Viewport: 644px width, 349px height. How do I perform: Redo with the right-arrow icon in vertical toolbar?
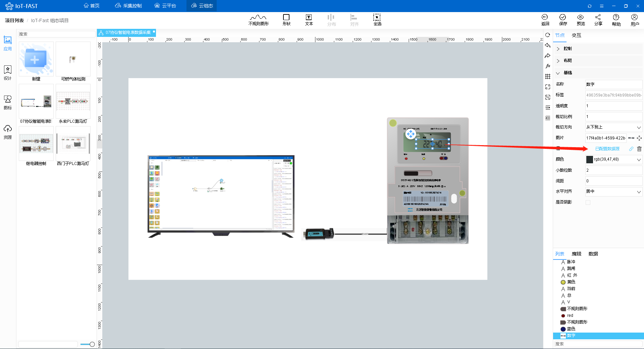coord(548,56)
